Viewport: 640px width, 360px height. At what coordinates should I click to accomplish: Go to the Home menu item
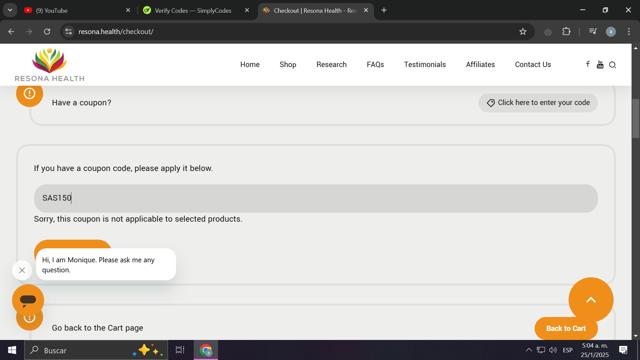coord(250,64)
